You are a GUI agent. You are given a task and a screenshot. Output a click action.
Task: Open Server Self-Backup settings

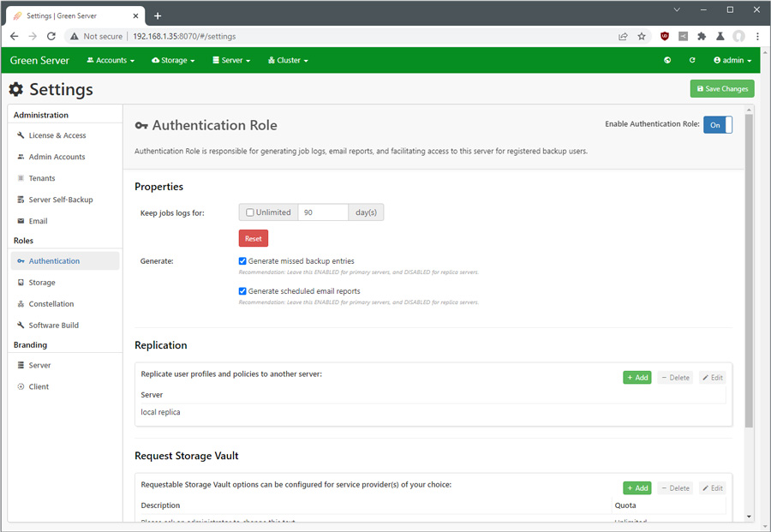[x=65, y=200]
